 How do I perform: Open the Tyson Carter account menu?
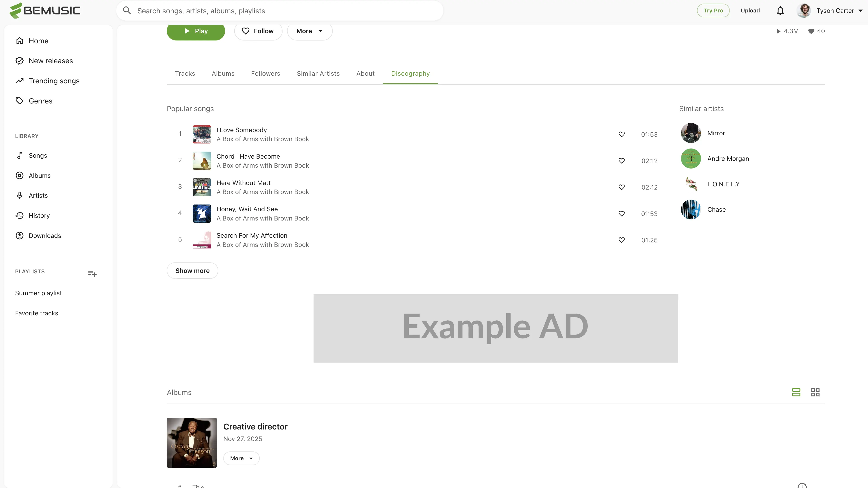[829, 11]
